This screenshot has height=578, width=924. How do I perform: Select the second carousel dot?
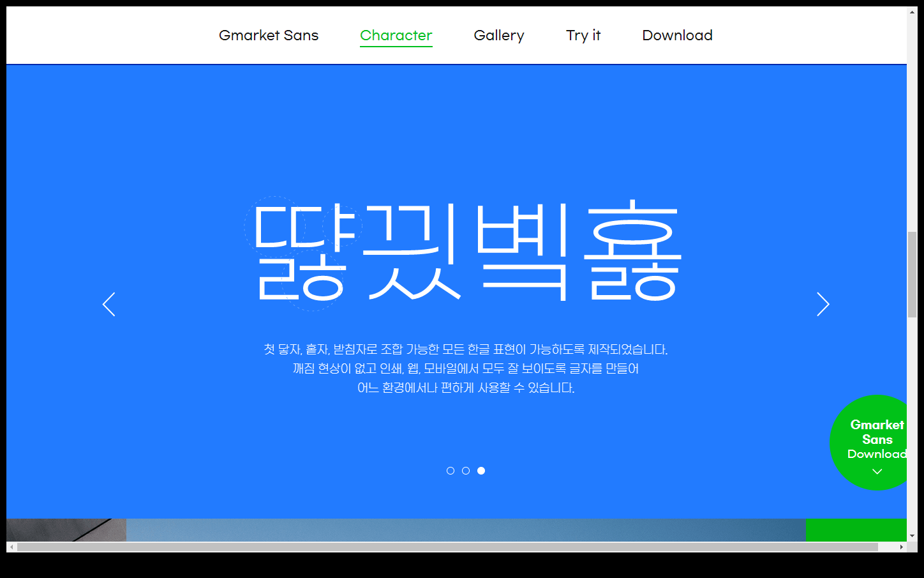[x=466, y=471]
